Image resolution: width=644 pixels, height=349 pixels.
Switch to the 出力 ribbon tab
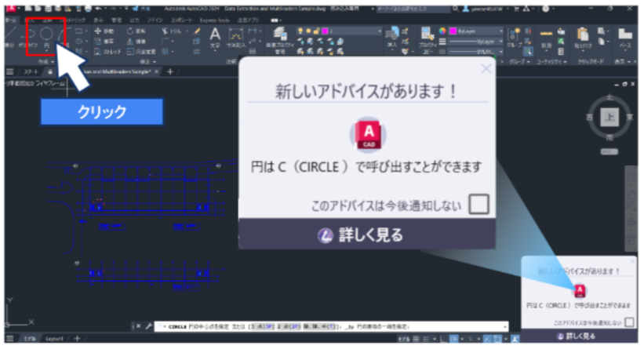[x=134, y=20]
